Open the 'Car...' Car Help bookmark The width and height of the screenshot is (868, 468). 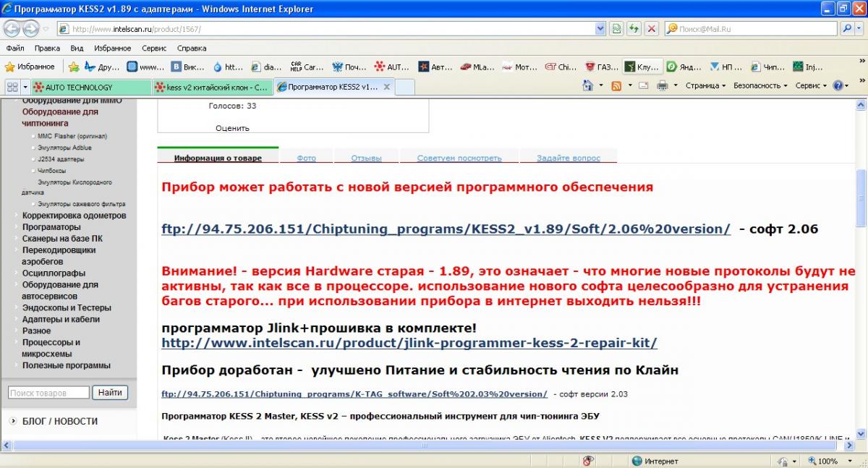point(307,67)
